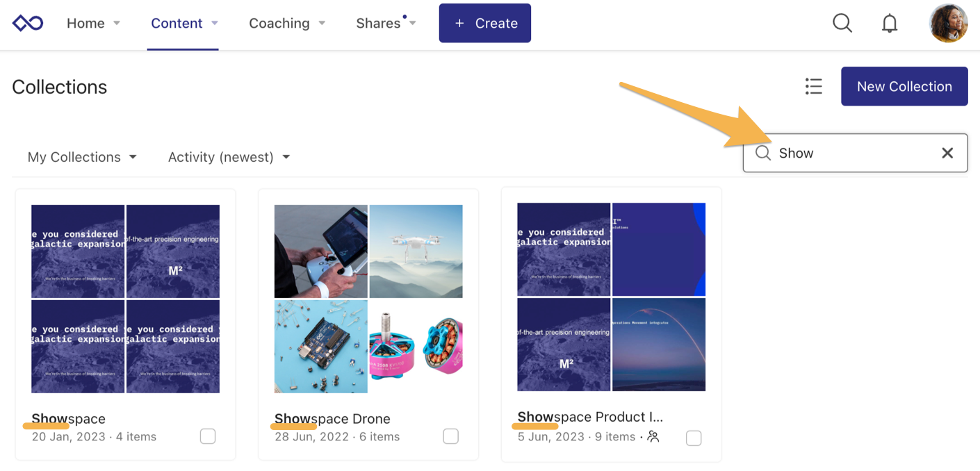
Task: Open the Showspace Drone collection thumbnail
Action: (368, 299)
